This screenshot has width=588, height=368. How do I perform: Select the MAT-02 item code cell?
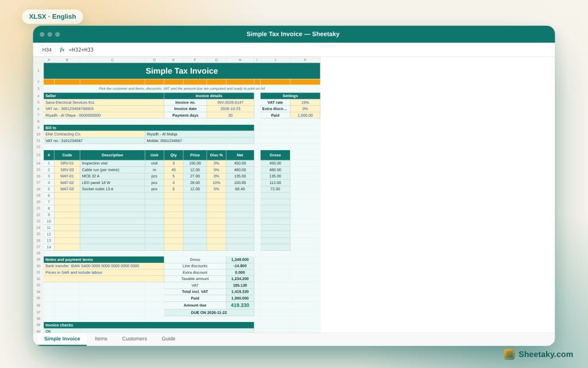[x=67, y=182]
